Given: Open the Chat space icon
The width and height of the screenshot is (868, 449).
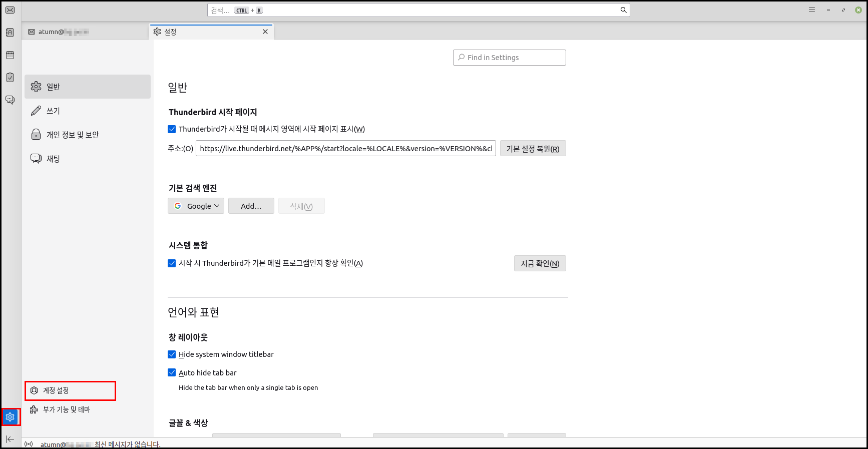Looking at the screenshot, I should (x=10, y=100).
